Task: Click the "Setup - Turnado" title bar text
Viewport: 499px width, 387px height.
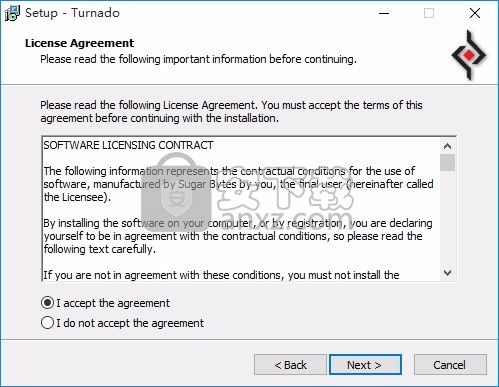Action: tap(72, 13)
